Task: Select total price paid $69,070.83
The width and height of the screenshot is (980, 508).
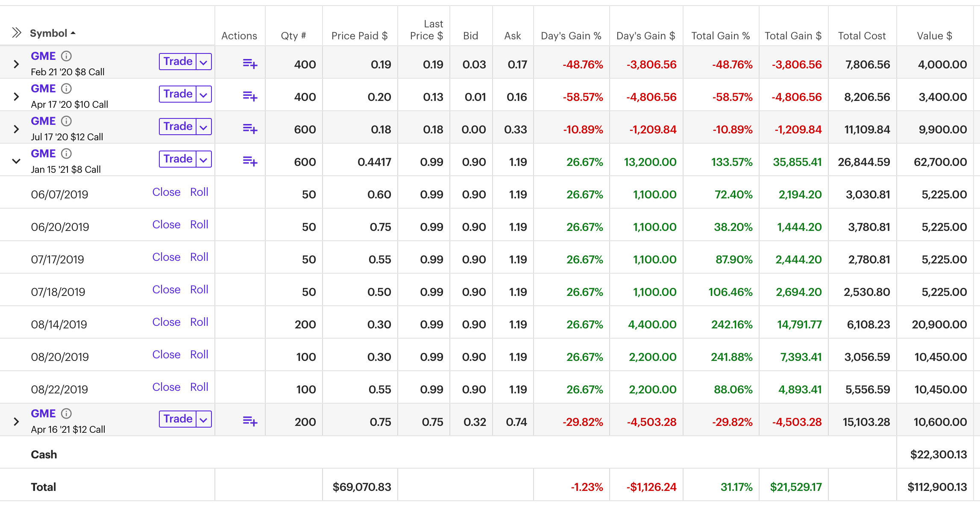Action: pos(362,487)
